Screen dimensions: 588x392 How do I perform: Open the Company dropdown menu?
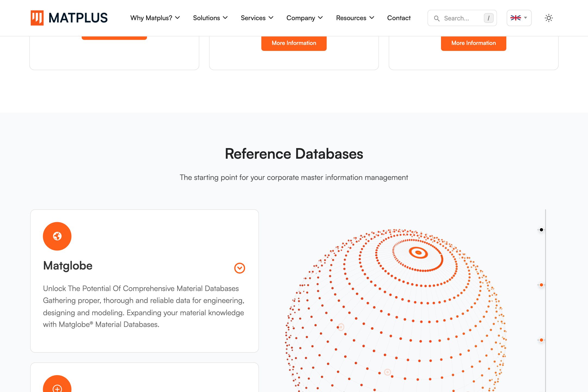(305, 18)
